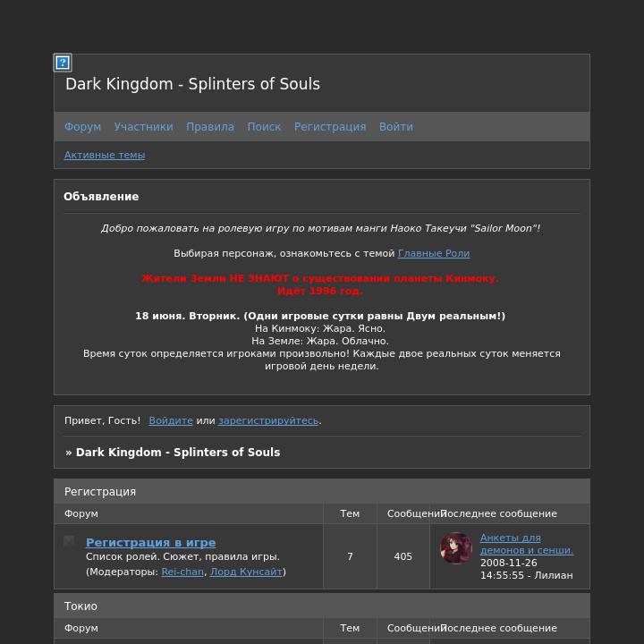Image resolution: width=644 pixels, height=644 pixels.
Task: Click the topic count 7
Action: click(x=350, y=557)
